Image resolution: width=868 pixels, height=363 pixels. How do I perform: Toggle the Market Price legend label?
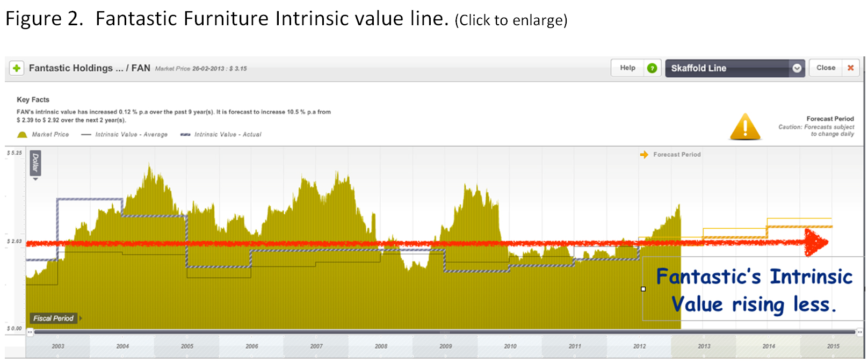(x=50, y=135)
